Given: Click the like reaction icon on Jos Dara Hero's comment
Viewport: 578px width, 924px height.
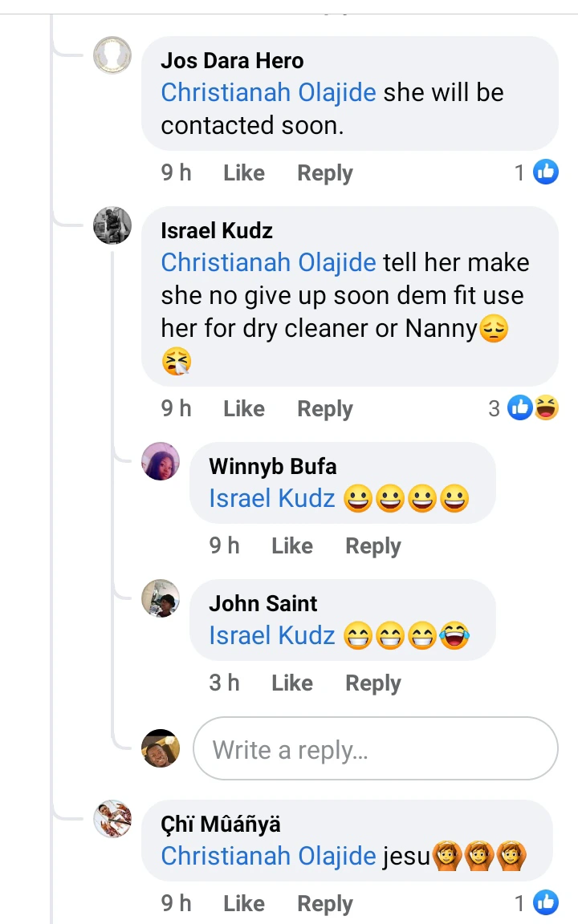Looking at the screenshot, I should (x=546, y=172).
